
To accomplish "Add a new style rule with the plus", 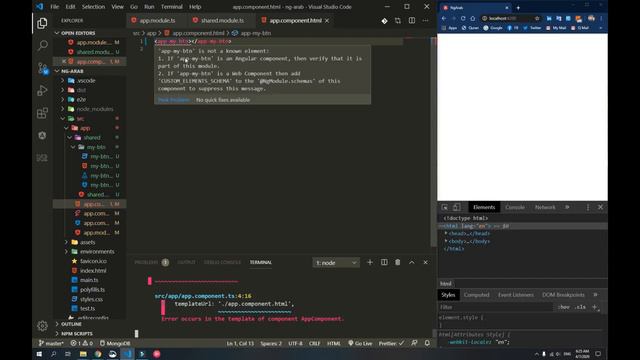I will 595,307.
